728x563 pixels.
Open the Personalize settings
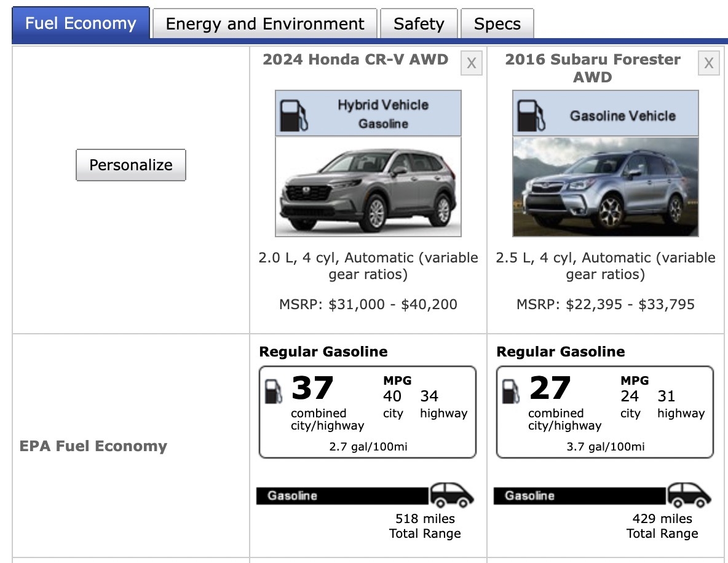130,165
